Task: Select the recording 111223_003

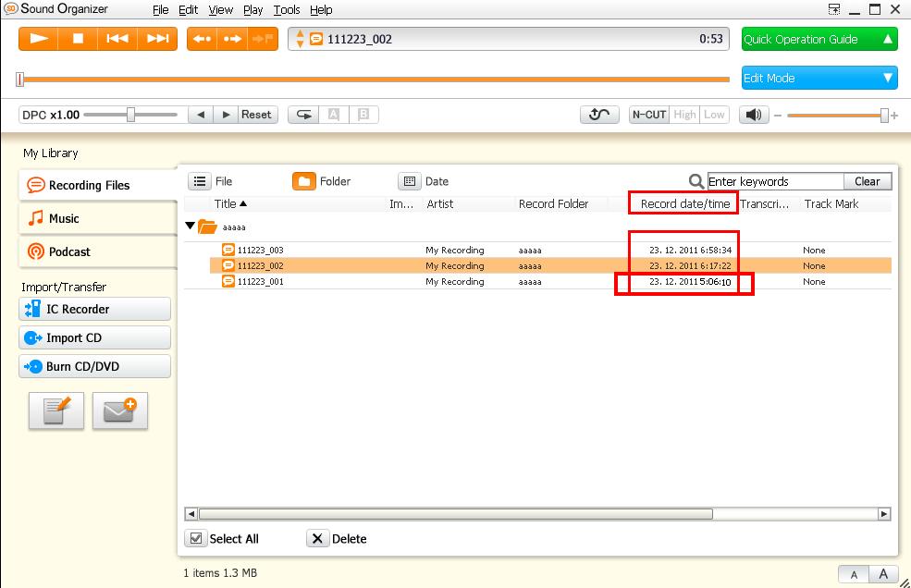Action: [x=550, y=250]
